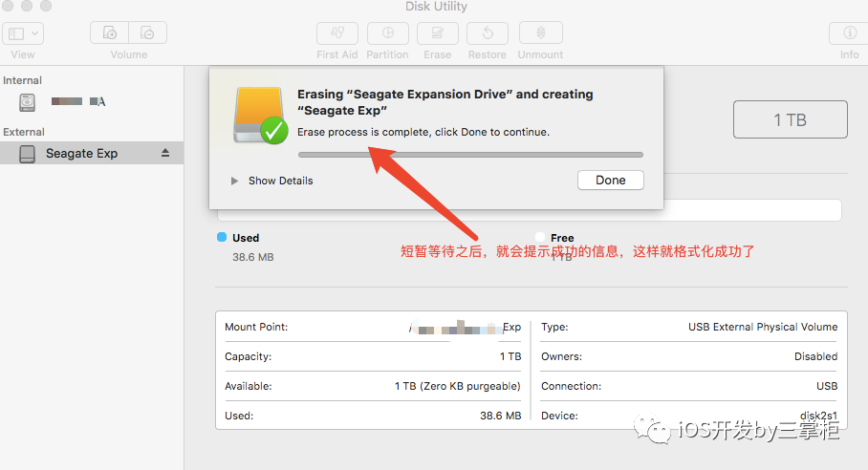Click the add Volume icon
This screenshot has height=470, width=868.
(110, 33)
